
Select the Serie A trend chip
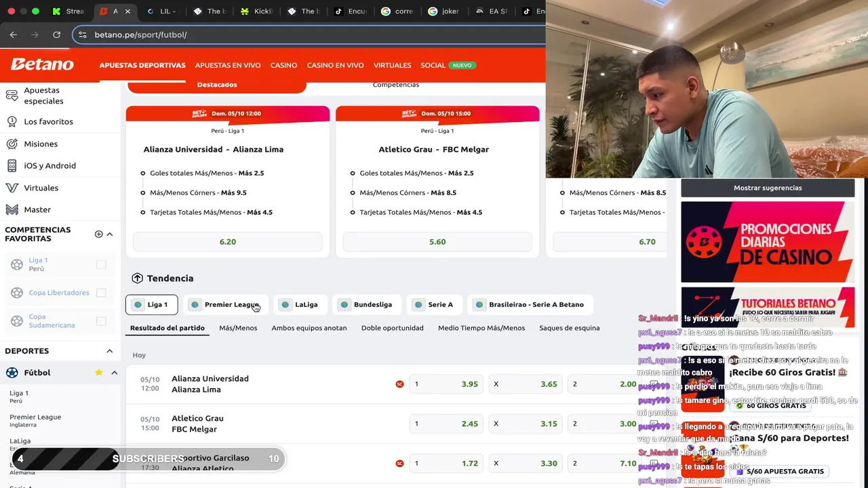[433, 304]
